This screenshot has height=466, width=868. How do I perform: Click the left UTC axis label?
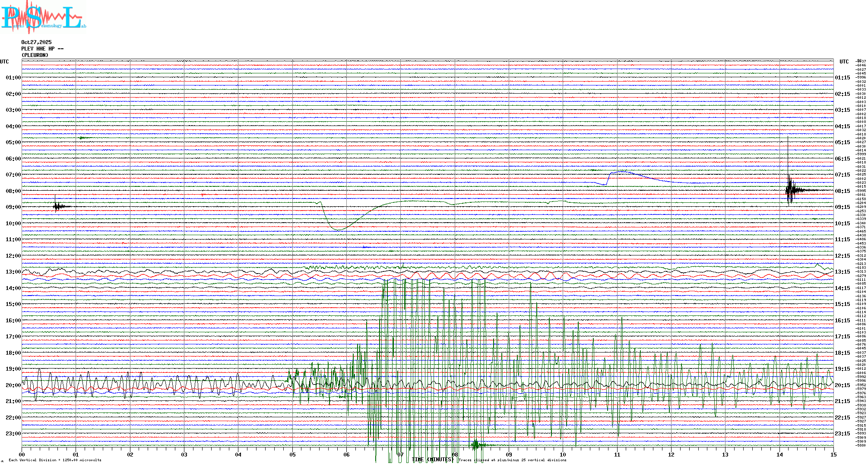[4, 62]
